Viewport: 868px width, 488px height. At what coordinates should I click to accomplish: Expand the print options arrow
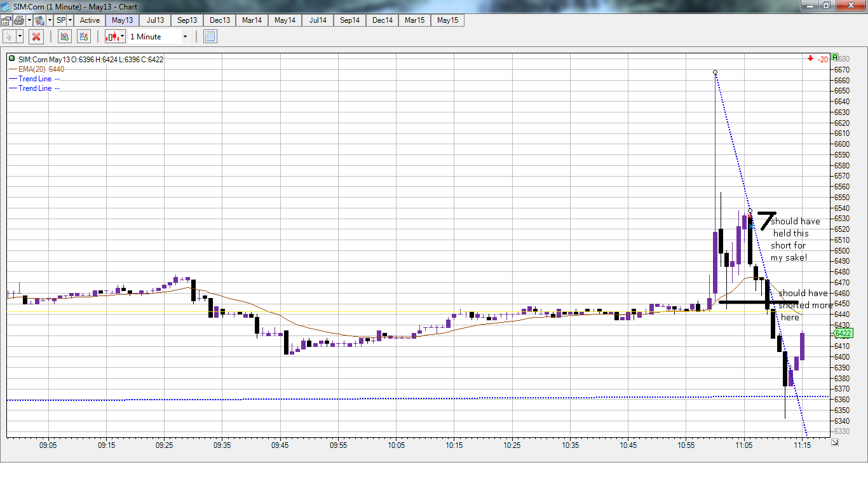coord(29,20)
